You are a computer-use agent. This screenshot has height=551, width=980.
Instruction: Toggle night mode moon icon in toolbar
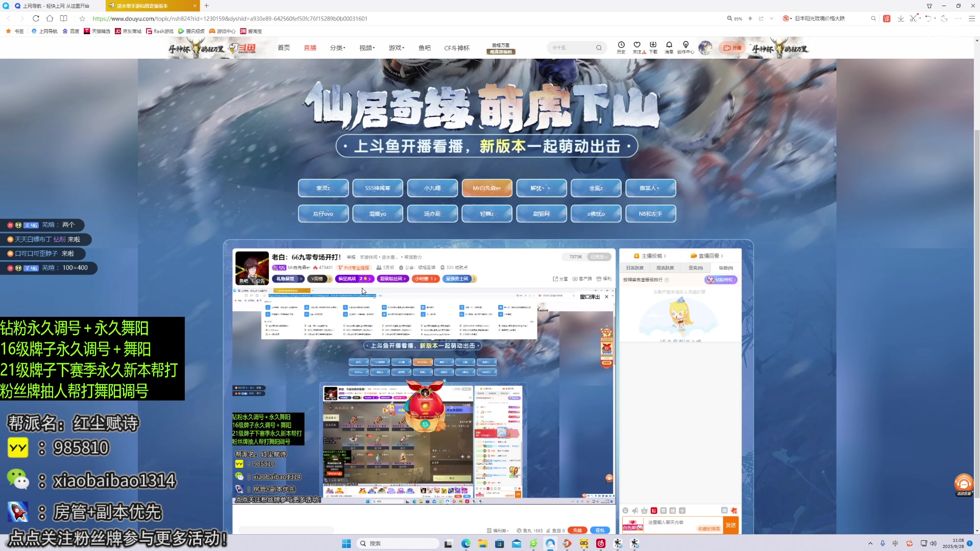pyautogui.click(x=944, y=18)
